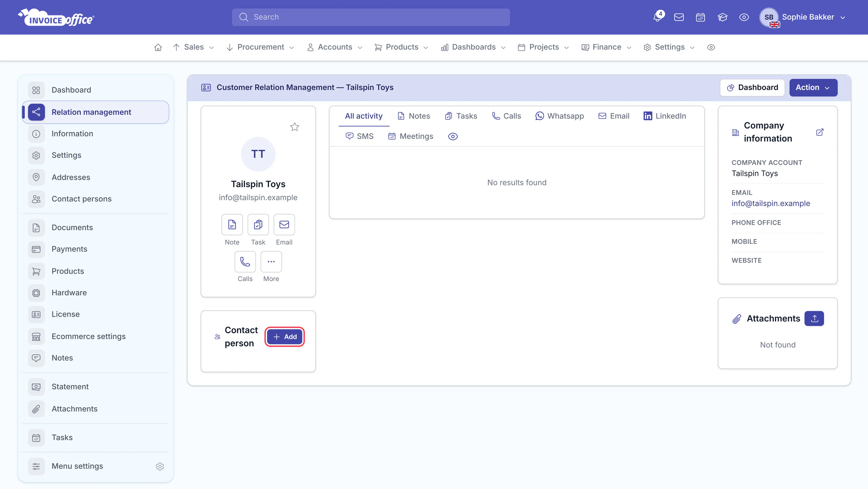Open the graduation cap learning icon
Screen dimensions: 868x489
point(722,17)
